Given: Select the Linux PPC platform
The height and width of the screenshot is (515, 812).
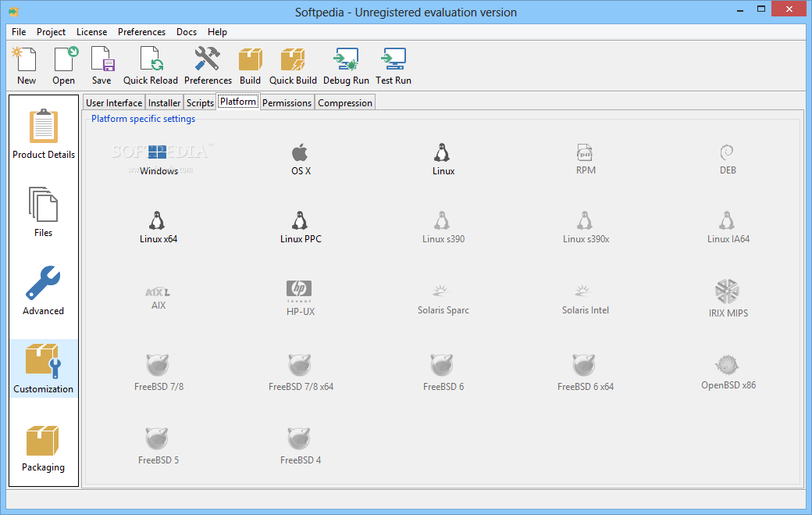Looking at the screenshot, I should [x=301, y=227].
